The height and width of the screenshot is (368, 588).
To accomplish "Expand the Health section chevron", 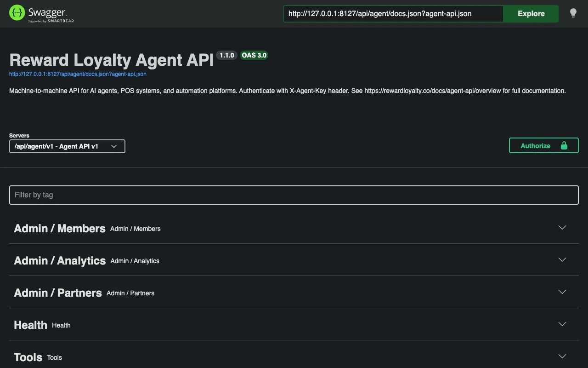I will (x=562, y=324).
